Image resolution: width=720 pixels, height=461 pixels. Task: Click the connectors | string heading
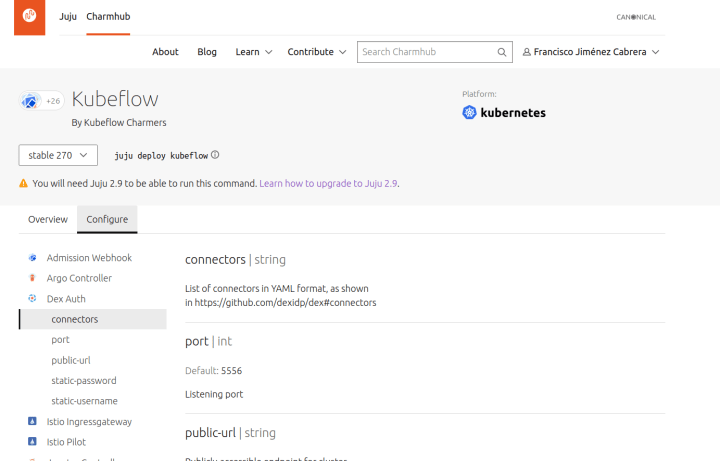click(x=235, y=260)
